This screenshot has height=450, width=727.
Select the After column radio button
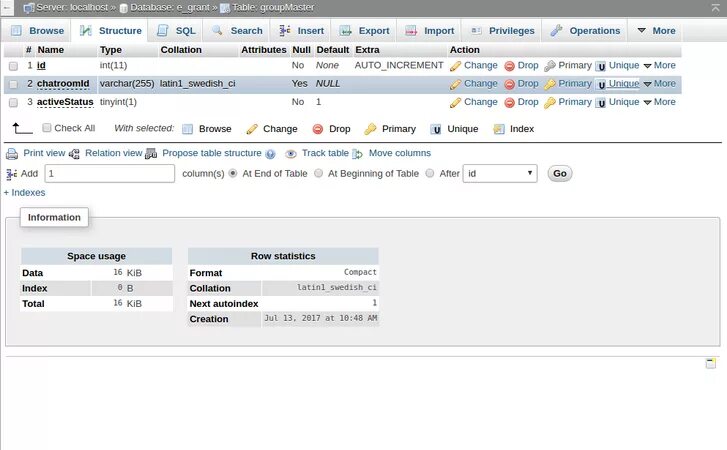pos(430,173)
